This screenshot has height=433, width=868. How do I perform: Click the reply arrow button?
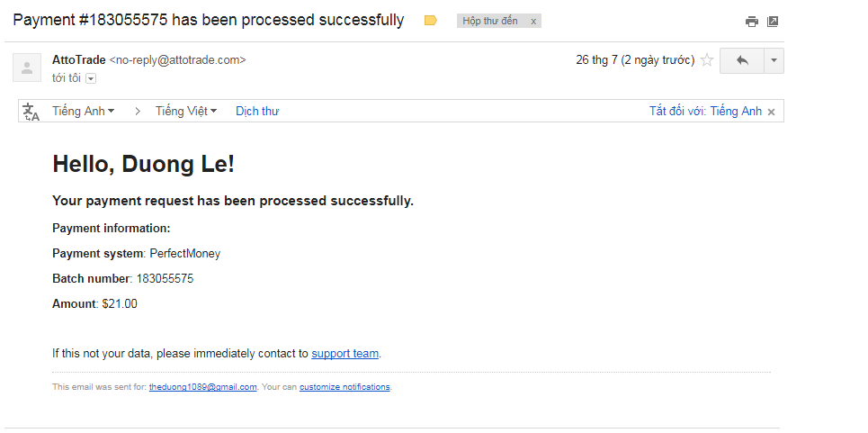742,60
